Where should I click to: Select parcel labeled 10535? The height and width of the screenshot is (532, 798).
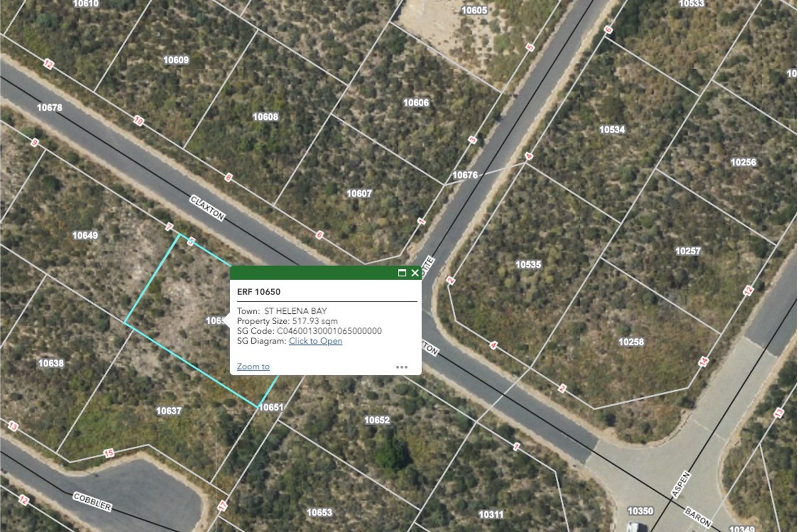(x=528, y=265)
